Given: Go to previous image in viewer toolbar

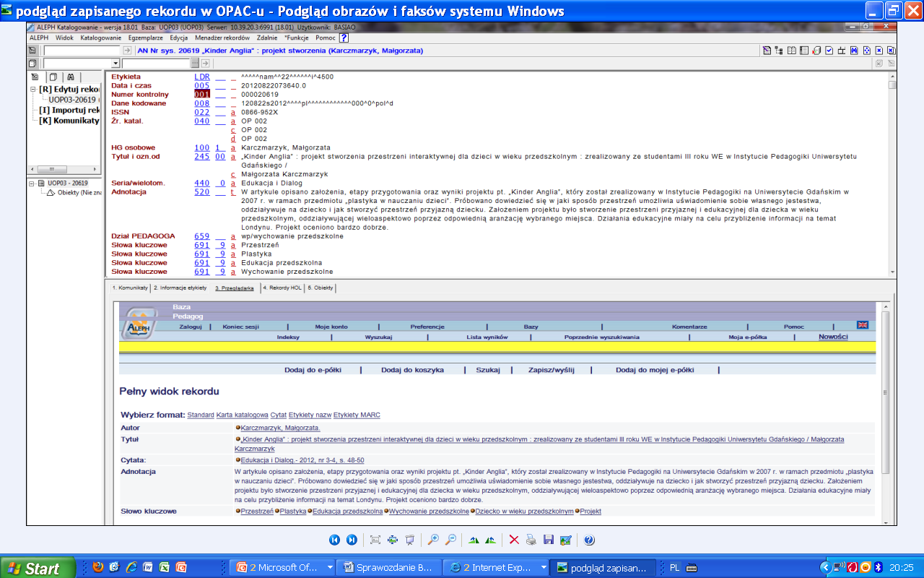Looking at the screenshot, I should [334, 540].
